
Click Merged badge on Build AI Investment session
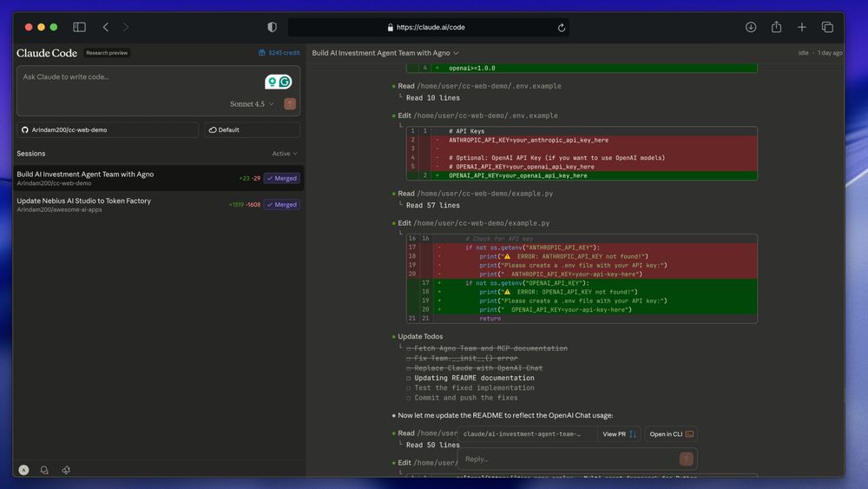tap(282, 178)
